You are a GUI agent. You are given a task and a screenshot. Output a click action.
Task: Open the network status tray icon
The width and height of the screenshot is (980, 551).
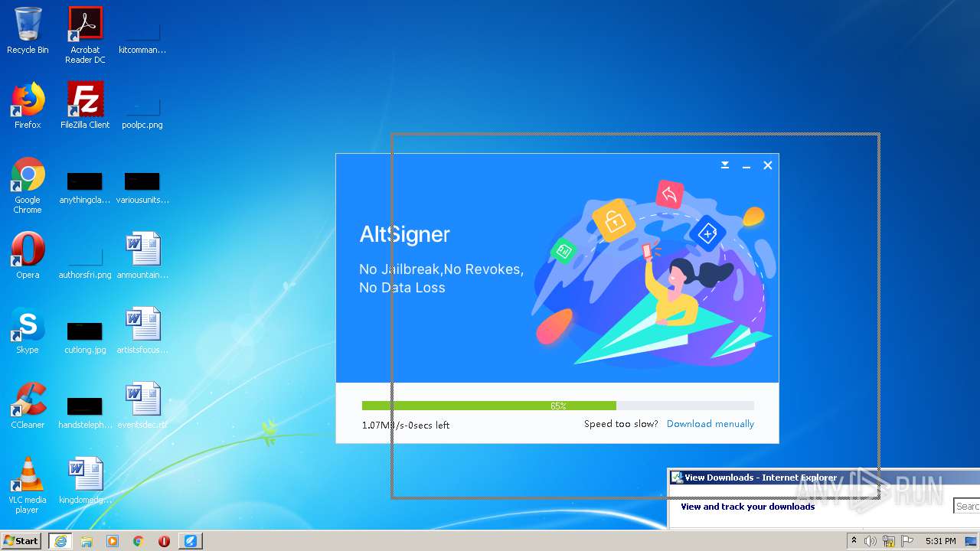click(x=890, y=541)
